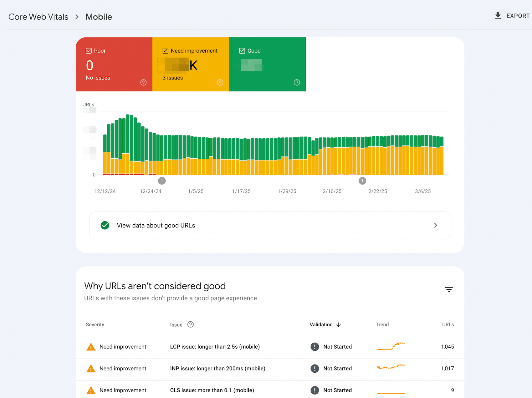
Task: Click the Export download icon
Action: point(498,15)
